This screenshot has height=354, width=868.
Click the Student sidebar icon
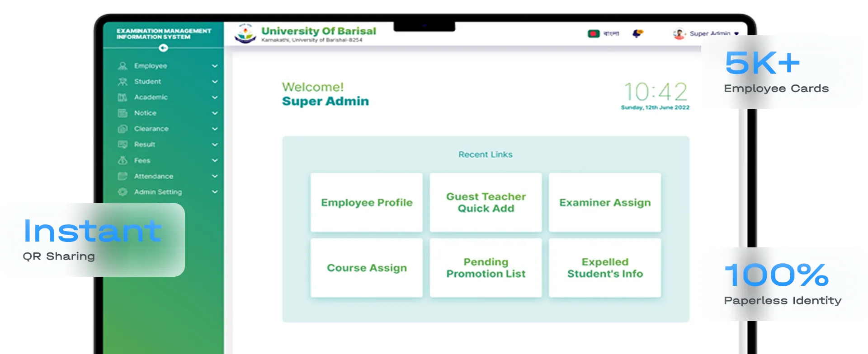click(x=123, y=82)
